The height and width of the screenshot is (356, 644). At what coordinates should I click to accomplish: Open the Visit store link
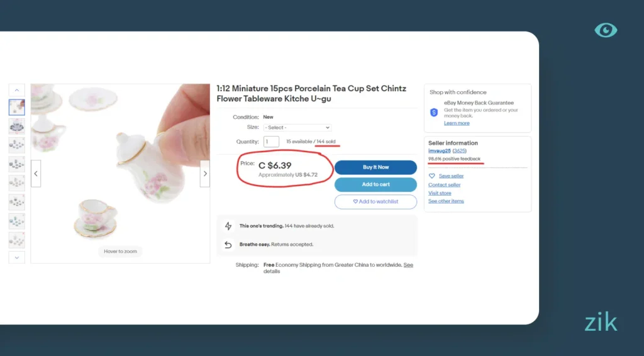click(440, 193)
